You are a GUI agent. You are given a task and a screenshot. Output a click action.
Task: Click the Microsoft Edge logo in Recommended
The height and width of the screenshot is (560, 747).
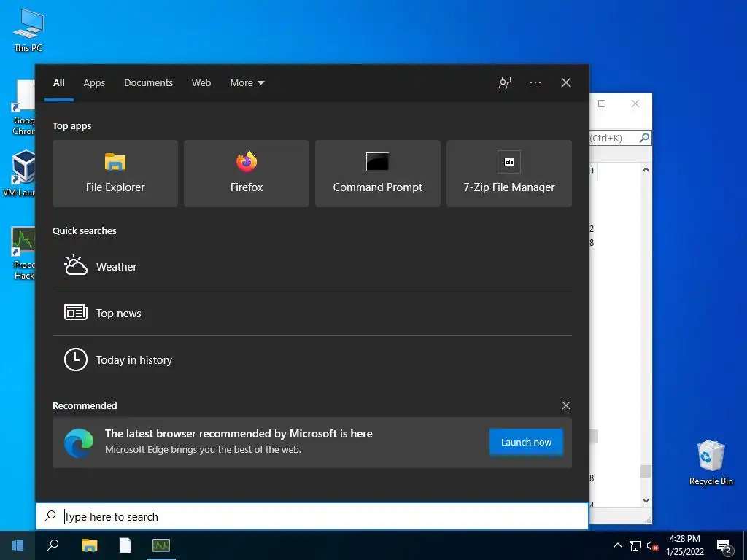click(79, 443)
